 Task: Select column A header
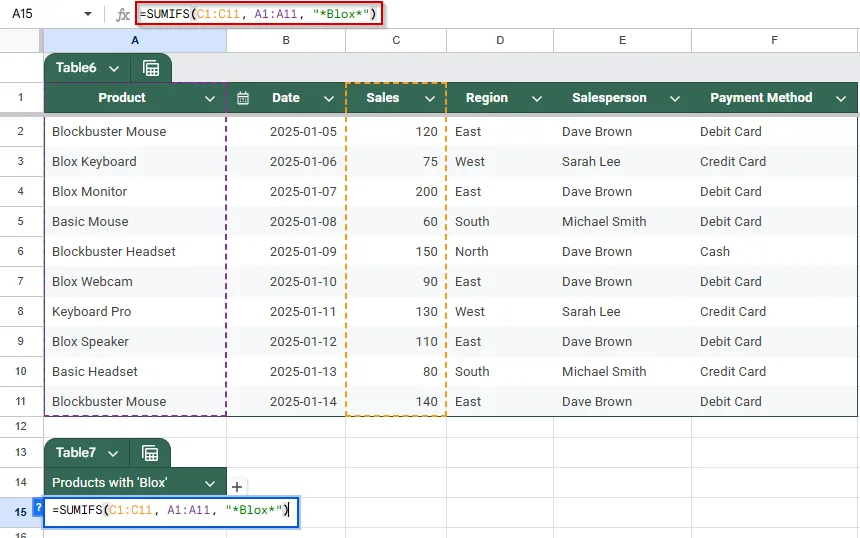point(135,40)
